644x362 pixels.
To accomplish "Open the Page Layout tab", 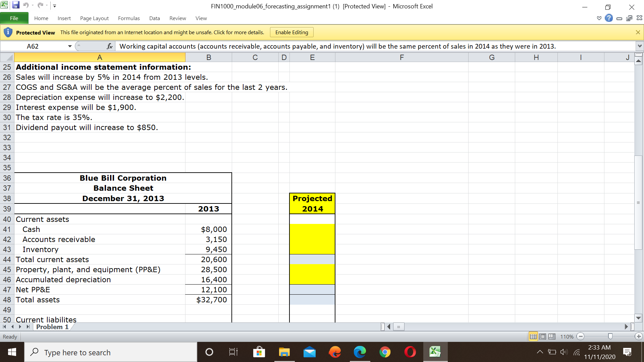I will (94, 18).
